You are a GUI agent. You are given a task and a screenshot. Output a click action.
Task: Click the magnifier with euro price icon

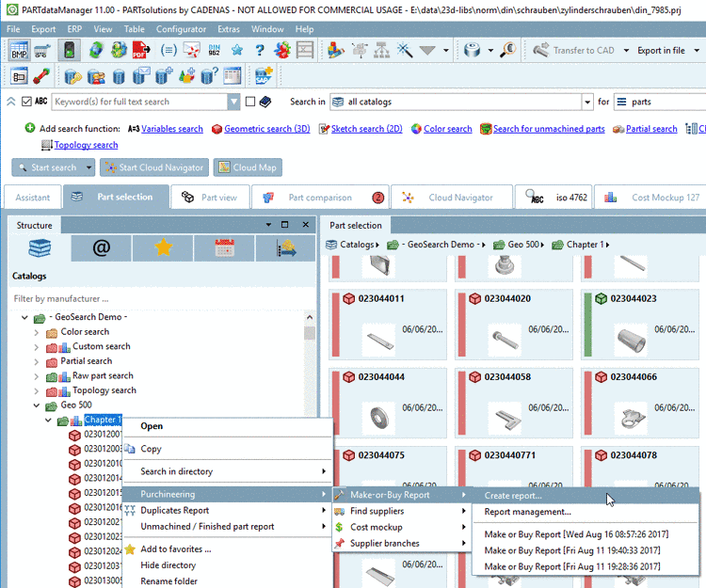point(507,50)
